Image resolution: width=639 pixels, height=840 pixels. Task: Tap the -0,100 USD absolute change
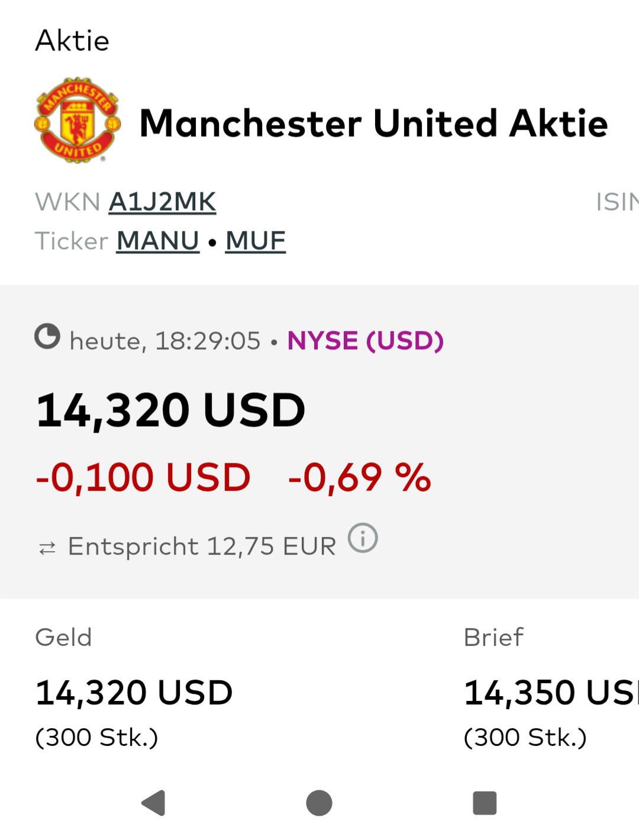click(x=143, y=477)
